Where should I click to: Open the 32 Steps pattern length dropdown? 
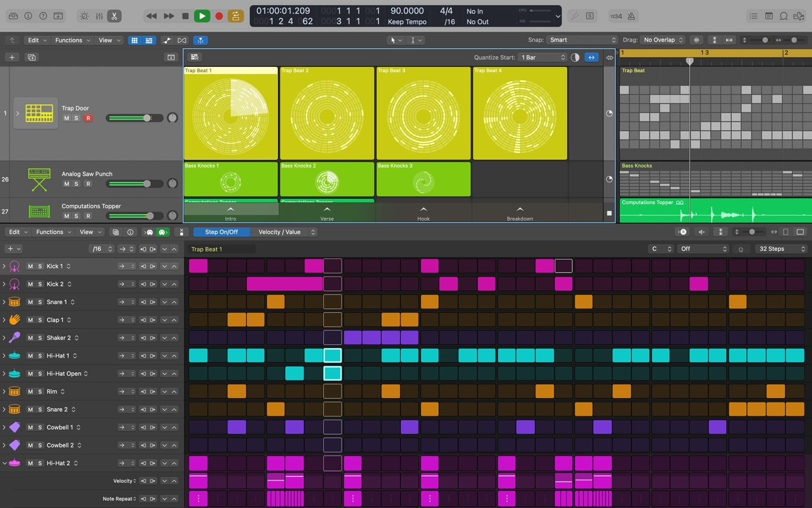tap(782, 249)
